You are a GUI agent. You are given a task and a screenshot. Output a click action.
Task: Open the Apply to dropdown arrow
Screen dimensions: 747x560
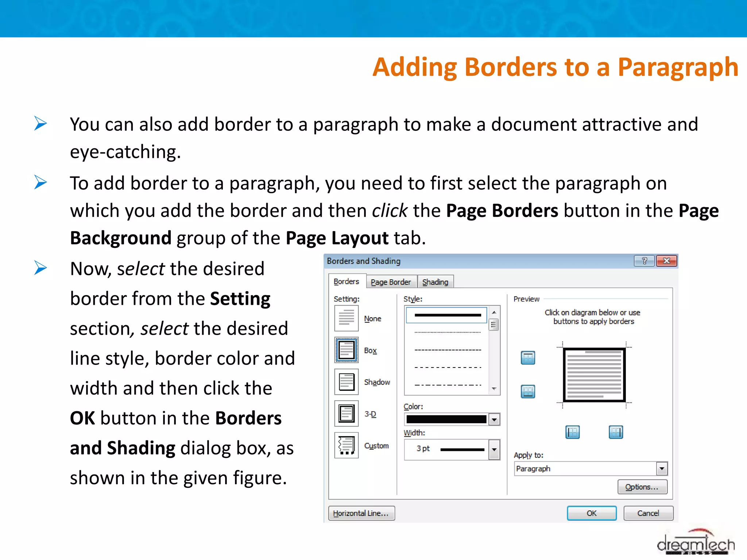(662, 468)
